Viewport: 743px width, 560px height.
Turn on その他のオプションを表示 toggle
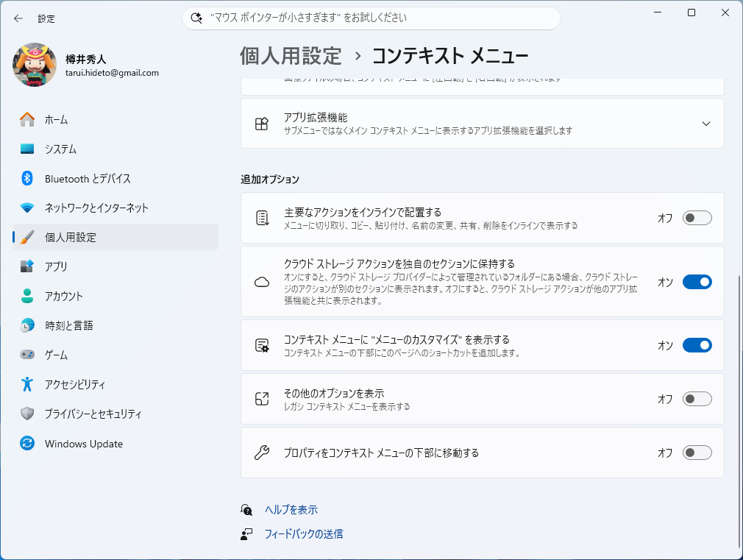[x=697, y=399]
